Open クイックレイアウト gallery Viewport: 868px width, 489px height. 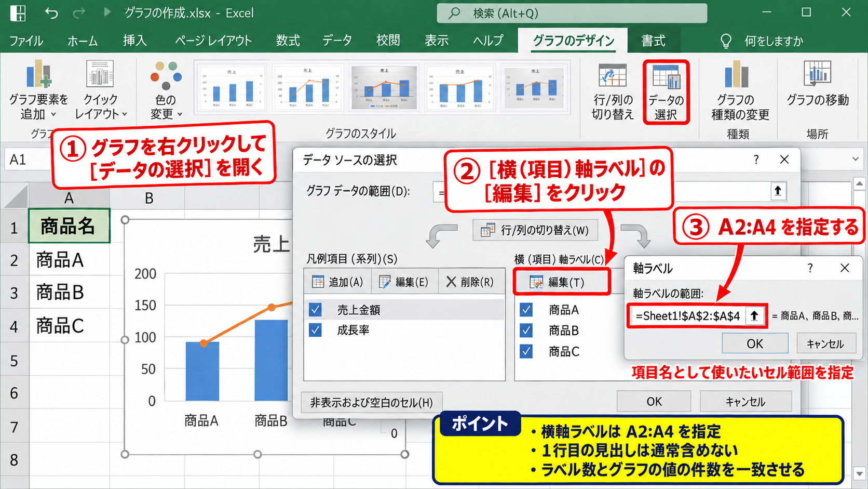pyautogui.click(x=101, y=91)
